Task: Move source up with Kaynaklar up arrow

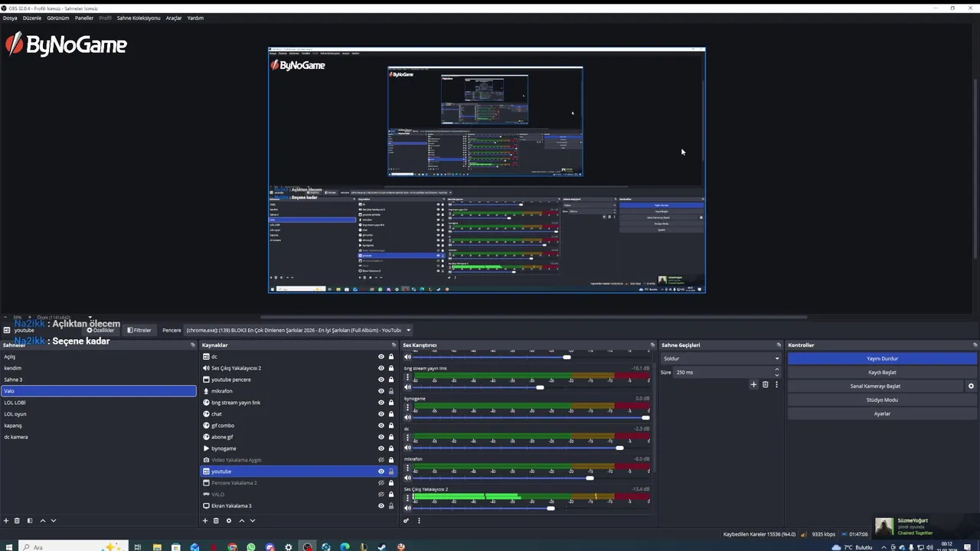Action: [242, 520]
